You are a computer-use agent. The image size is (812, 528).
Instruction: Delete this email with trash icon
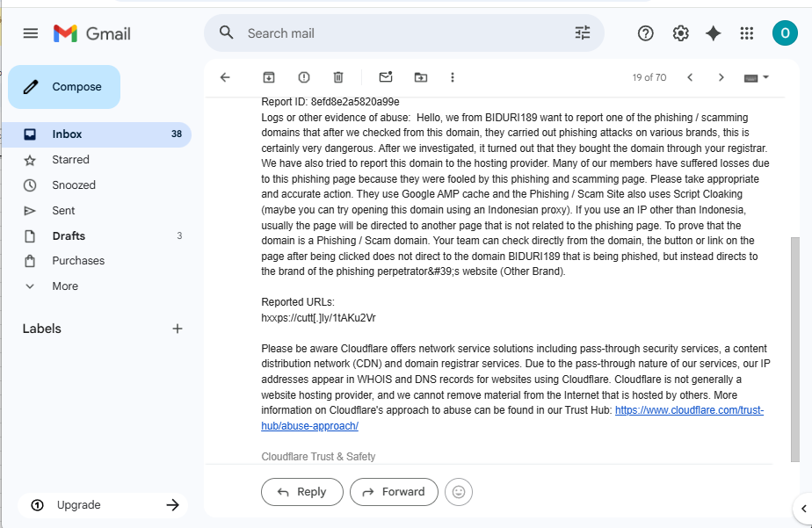338,77
